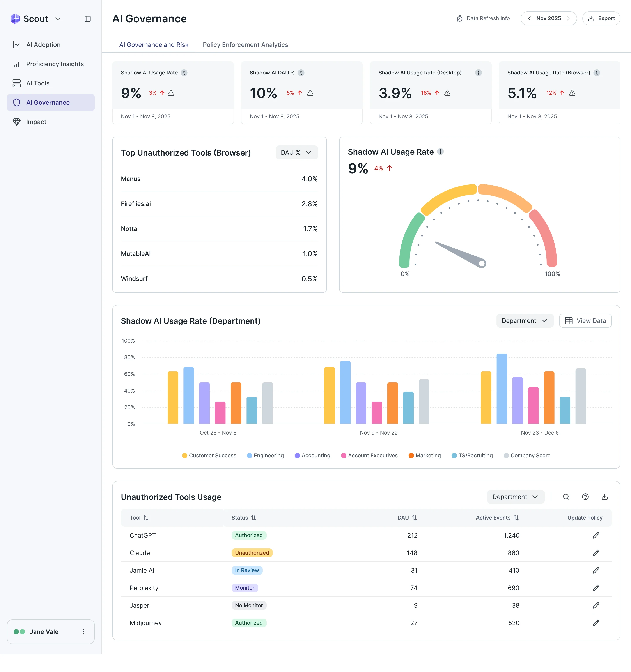The image size is (631, 672).
Task: Click the warning triangle on the 5.1% card
Action: pos(572,93)
